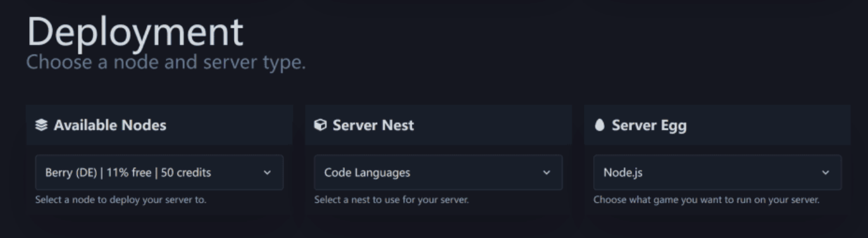Click the 'Choose what game you want' hint text
This screenshot has width=868, height=238.
tap(707, 200)
